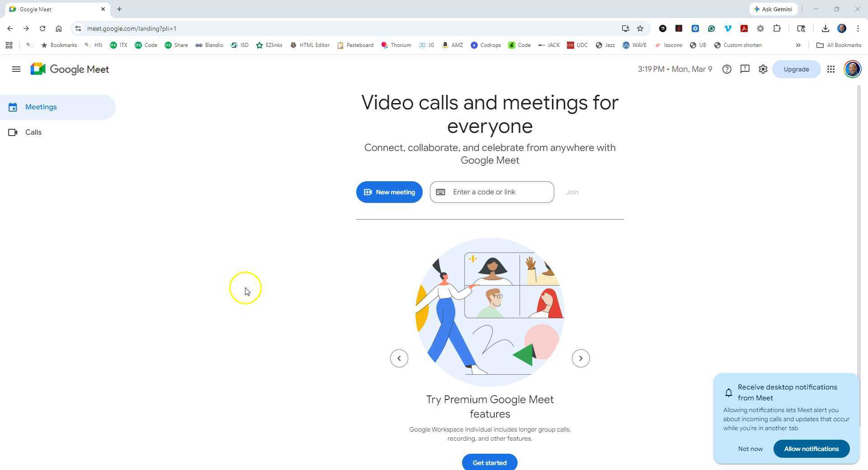Viewport: 868px width, 470px height.
Task: Click the Upgrade button
Action: point(796,69)
